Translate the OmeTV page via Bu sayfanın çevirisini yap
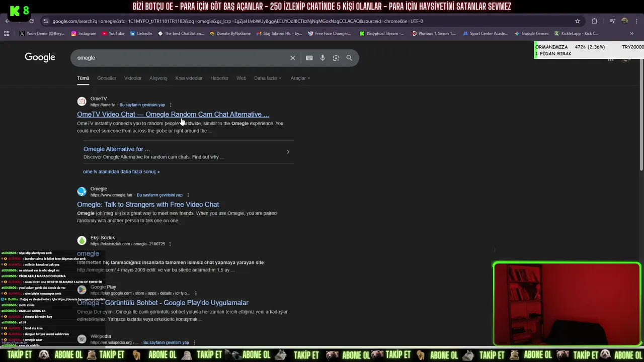The width and height of the screenshot is (644, 362). click(142, 105)
